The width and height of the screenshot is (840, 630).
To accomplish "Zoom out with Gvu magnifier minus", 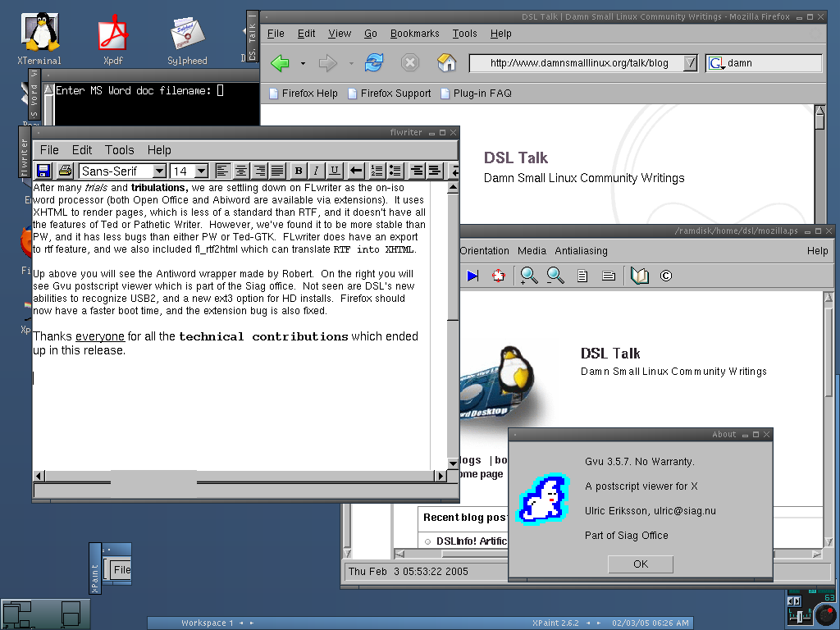I will 555,276.
